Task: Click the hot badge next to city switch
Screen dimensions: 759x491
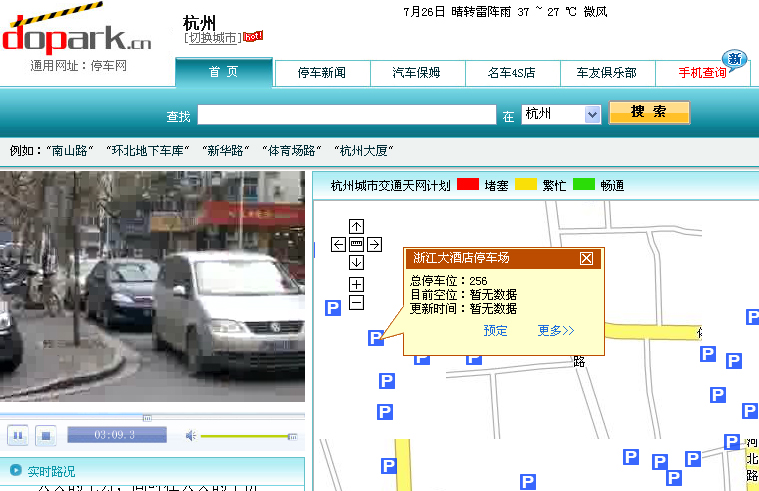Action: pyautogui.click(x=253, y=36)
